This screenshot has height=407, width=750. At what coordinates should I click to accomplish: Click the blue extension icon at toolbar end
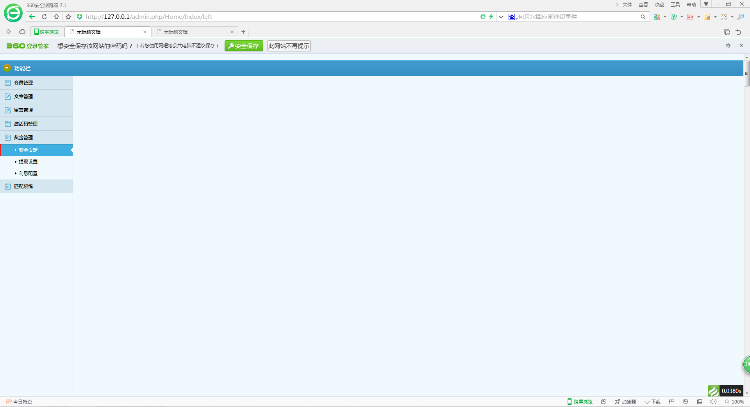(x=741, y=17)
